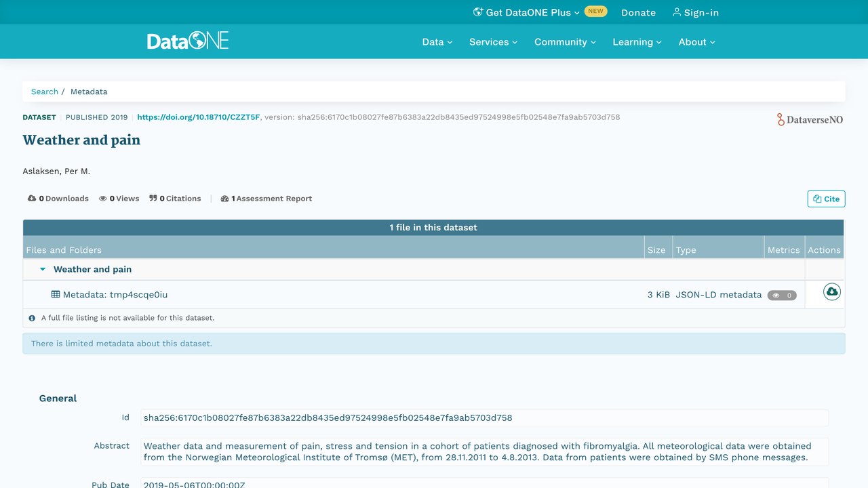Image resolution: width=868 pixels, height=488 pixels.
Task: Open the About menu
Action: click(x=697, y=42)
